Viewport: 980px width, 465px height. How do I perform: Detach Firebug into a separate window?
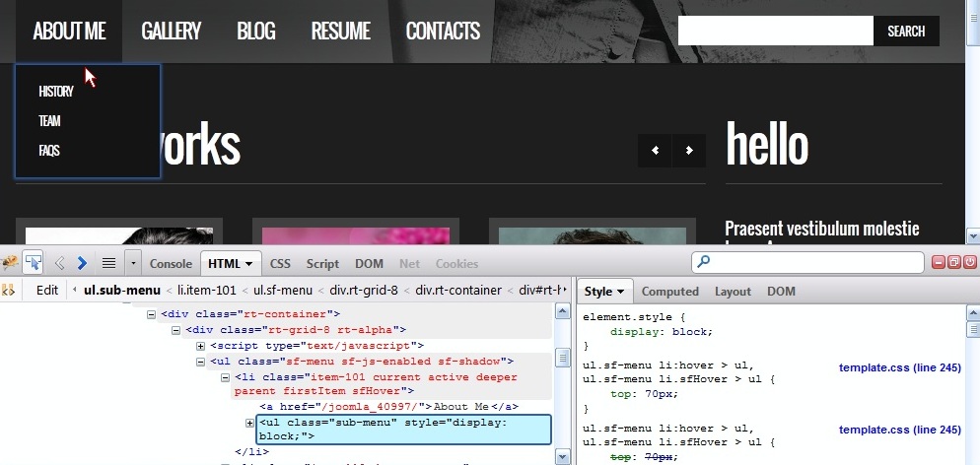tap(954, 262)
